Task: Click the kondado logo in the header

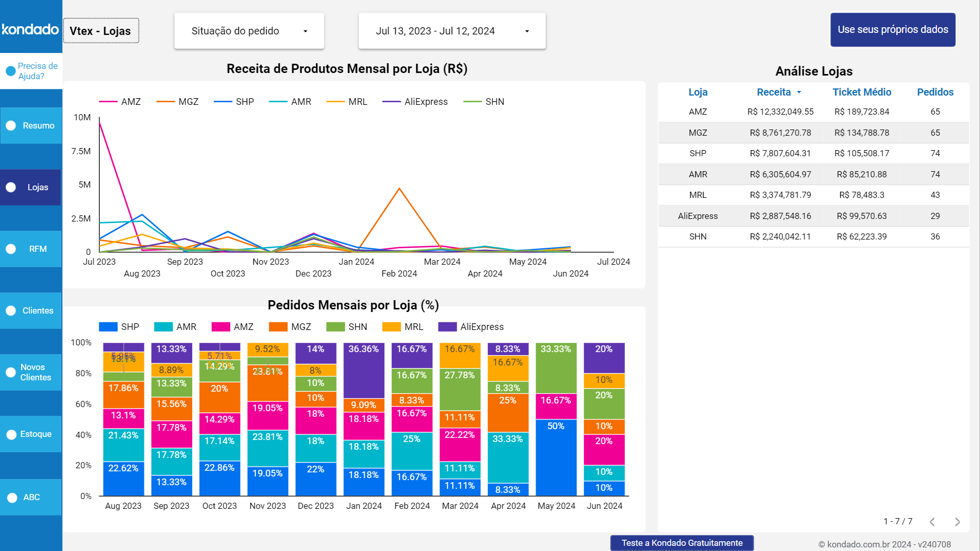Action: click(x=31, y=29)
